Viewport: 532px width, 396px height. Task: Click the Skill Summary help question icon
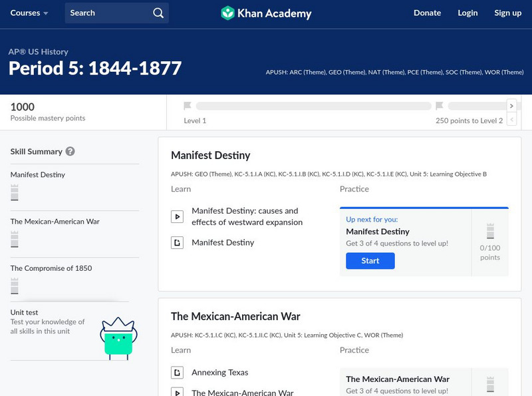pyautogui.click(x=70, y=151)
